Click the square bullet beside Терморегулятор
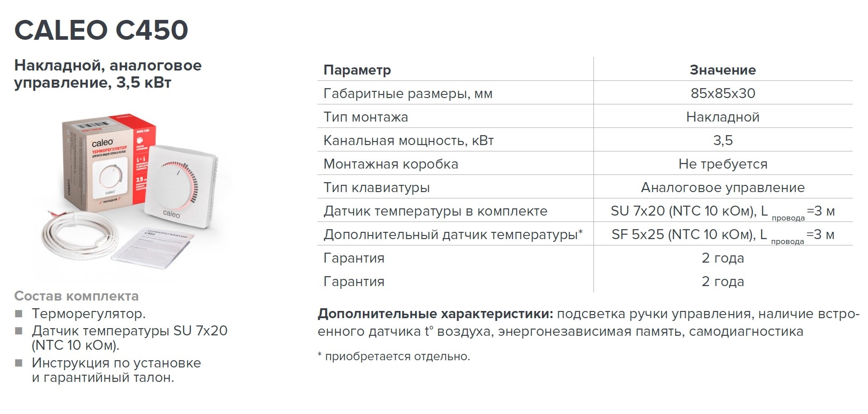868x414 pixels. click(x=19, y=314)
